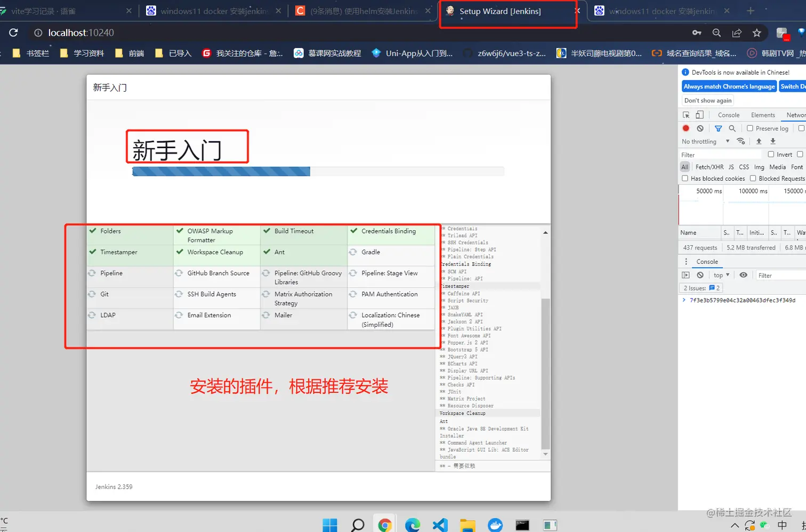The height and width of the screenshot is (532, 806).
Task: Open the browser profile avatar
Action: 782,33
